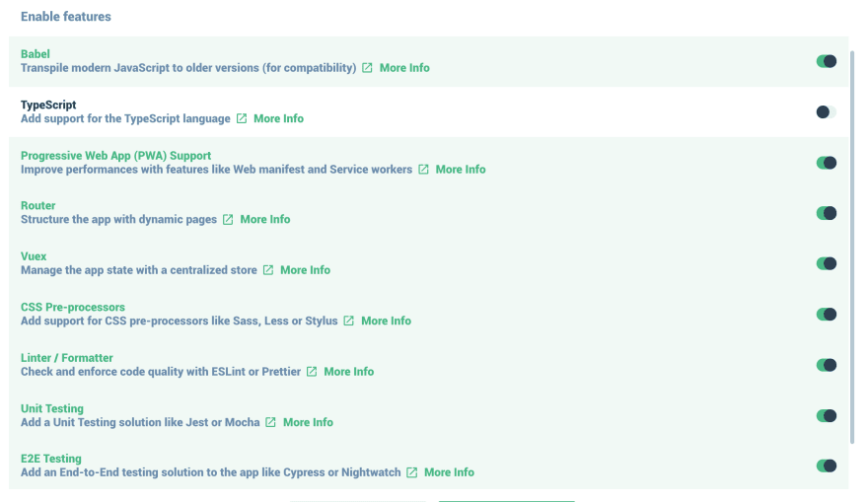Enable the TypeScript toggle switch

click(826, 112)
